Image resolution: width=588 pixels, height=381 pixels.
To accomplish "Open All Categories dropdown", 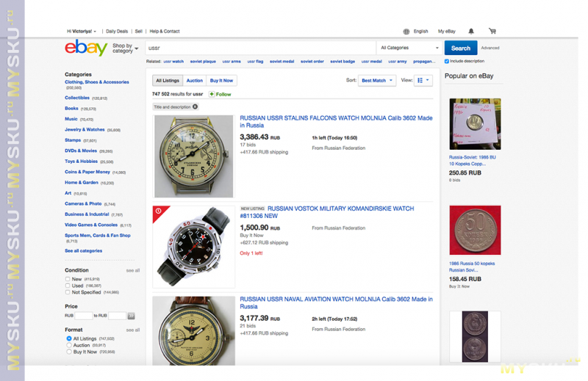I will (409, 48).
